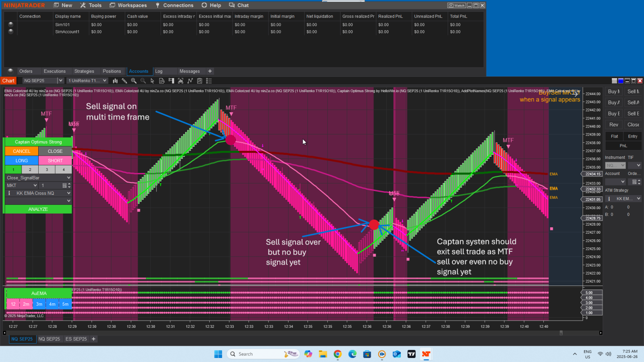Select quantity preset 3 in Captain panel

(47, 169)
